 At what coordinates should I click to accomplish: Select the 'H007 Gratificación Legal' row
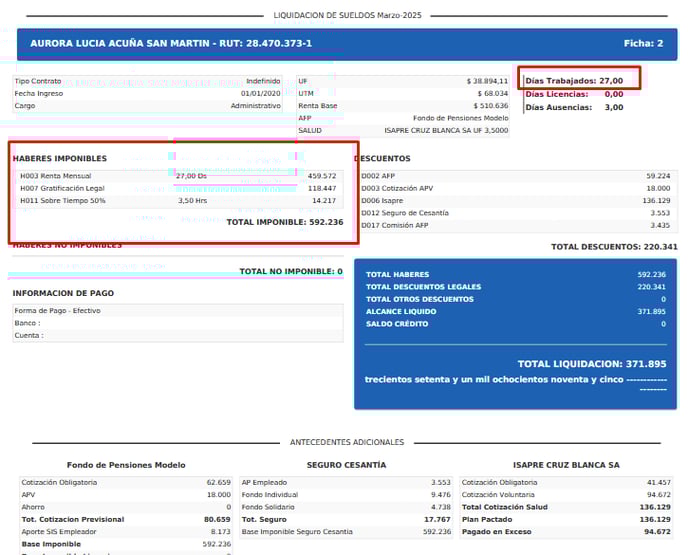pyautogui.click(x=178, y=188)
